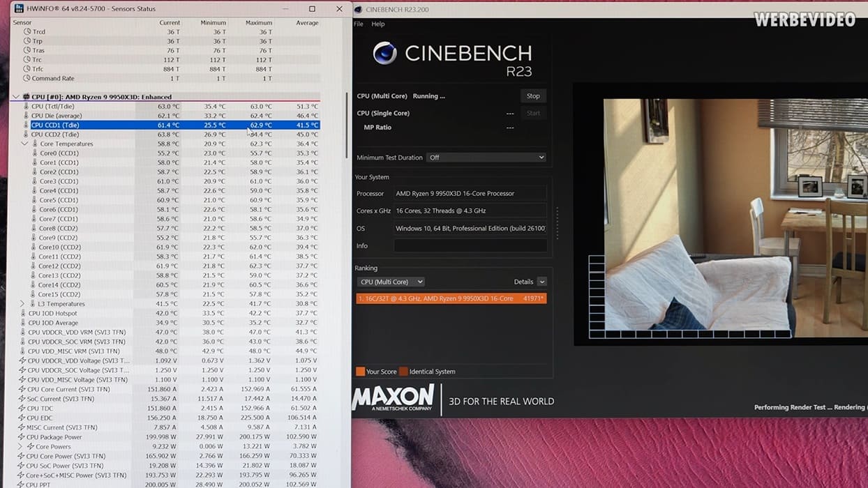Click thermometer icon beside Core15 (CCD2)
Image resolution: width=868 pixels, height=488 pixels.
click(33, 294)
